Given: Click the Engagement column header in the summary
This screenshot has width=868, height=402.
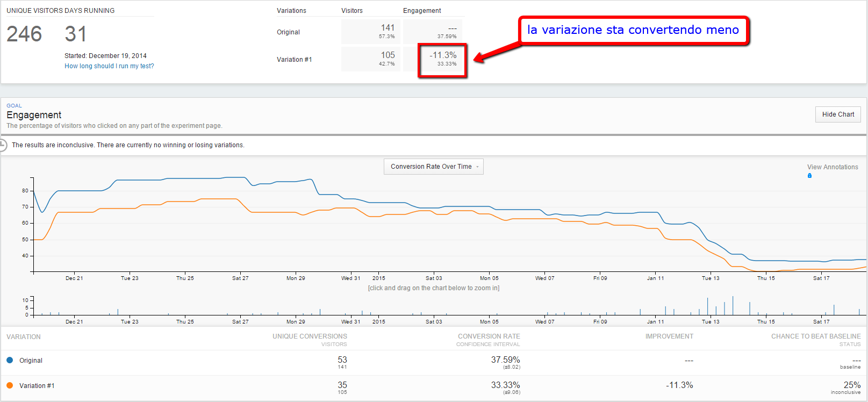Looking at the screenshot, I should [x=422, y=11].
